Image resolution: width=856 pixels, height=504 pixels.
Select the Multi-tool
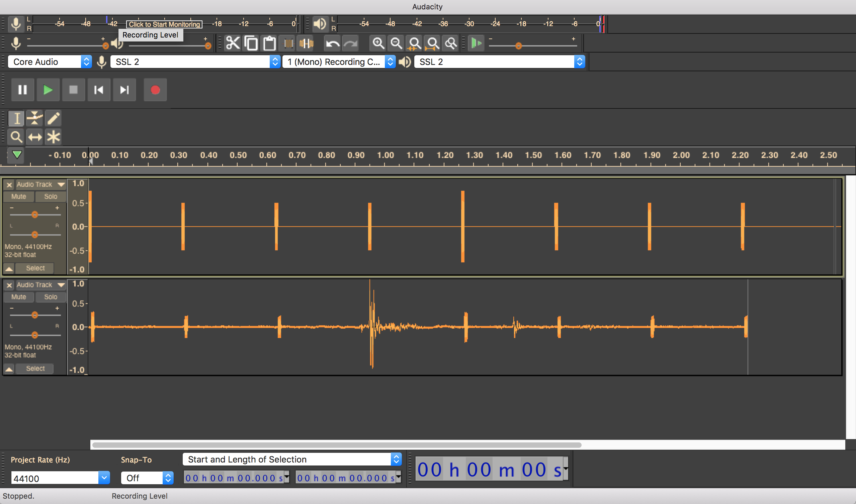(x=53, y=137)
